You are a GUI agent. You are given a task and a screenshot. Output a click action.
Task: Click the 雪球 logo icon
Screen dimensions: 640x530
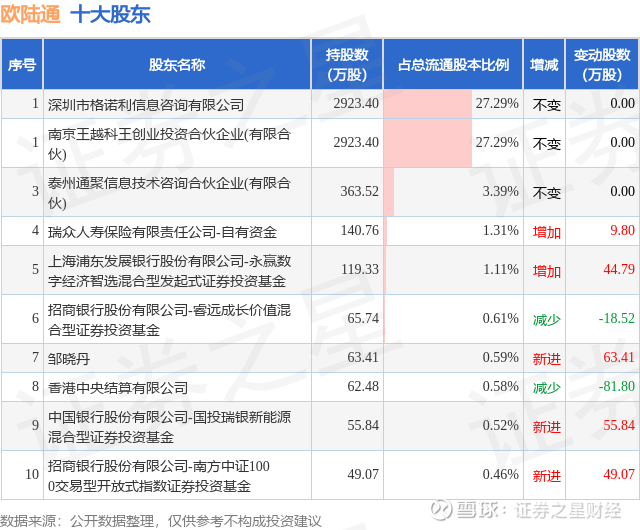pos(442,510)
